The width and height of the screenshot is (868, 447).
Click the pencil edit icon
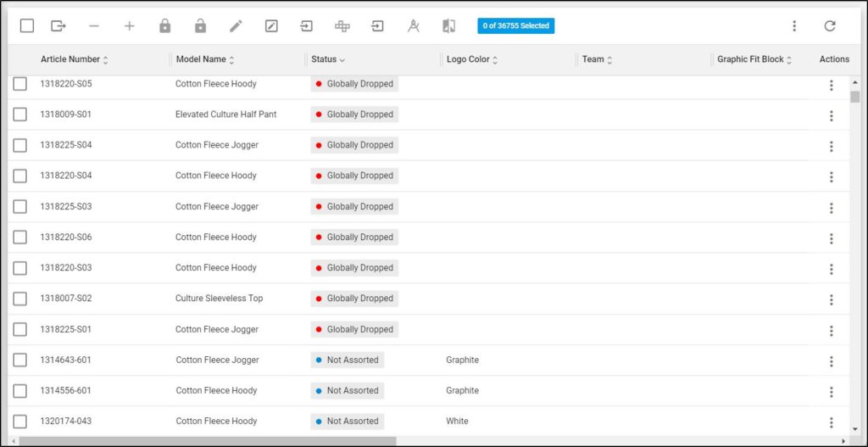click(236, 26)
